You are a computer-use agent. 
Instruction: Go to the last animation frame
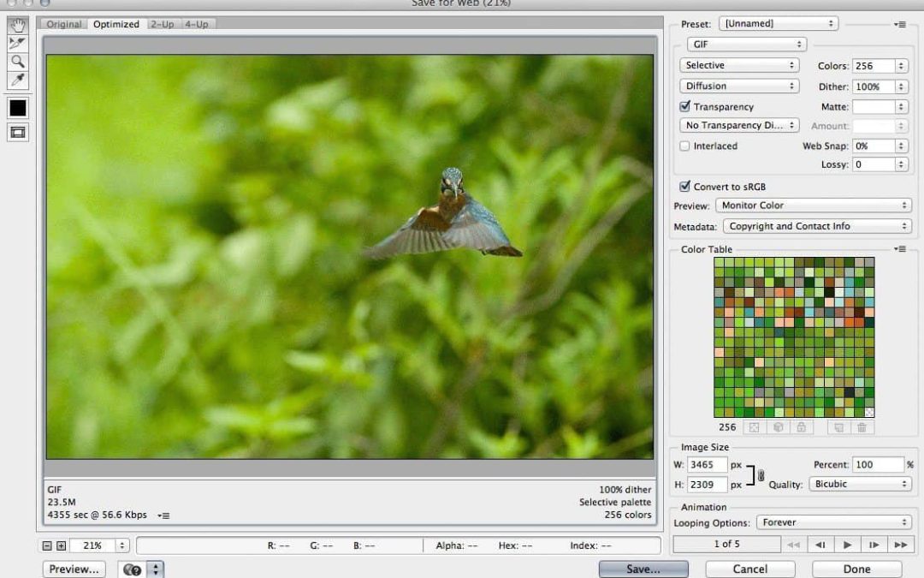click(900, 545)
